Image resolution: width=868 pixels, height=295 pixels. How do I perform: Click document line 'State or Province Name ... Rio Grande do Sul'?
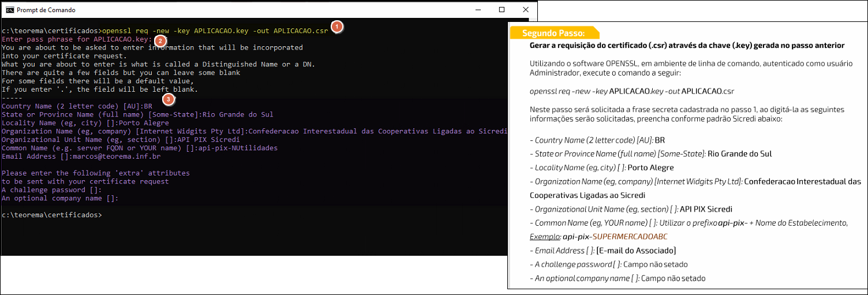point(650,154)
